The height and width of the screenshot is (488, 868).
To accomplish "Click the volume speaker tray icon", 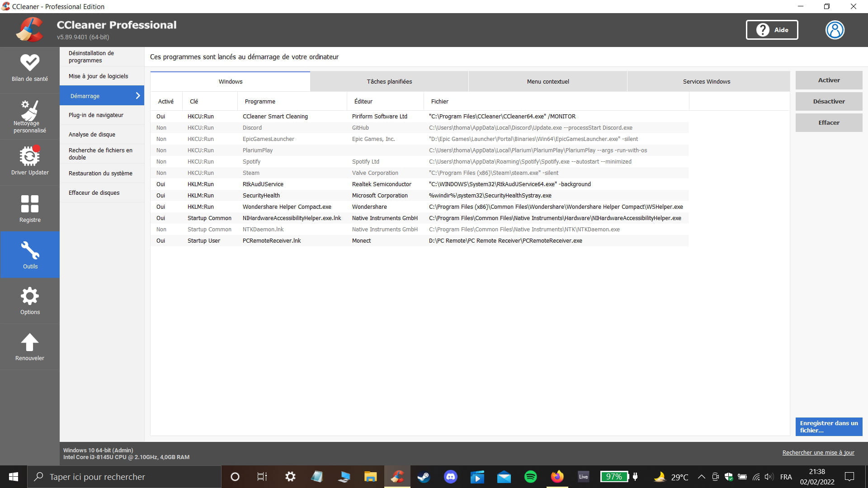I will coord(769,477).
